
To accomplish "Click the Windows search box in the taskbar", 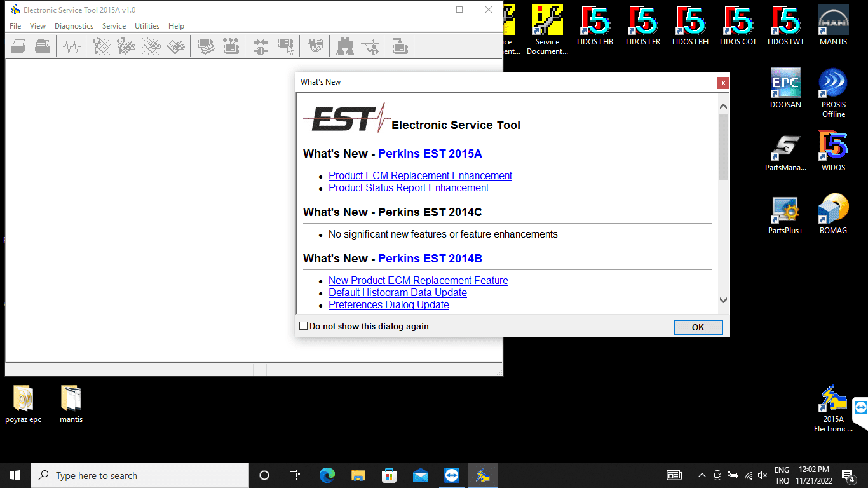I will pos(140,475).
